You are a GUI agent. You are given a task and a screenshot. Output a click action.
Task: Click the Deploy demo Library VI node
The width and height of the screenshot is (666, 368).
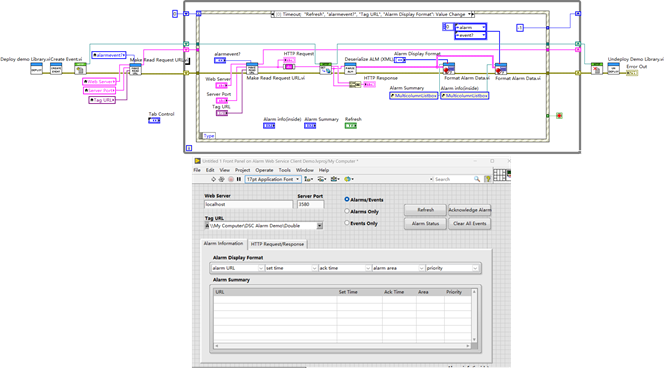37,69
